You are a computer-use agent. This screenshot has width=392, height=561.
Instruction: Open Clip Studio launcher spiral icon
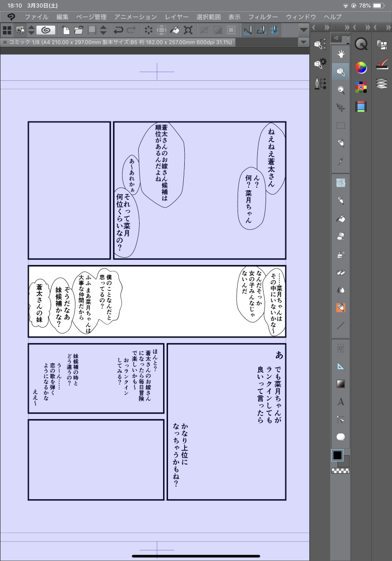(x=46, y=30)
